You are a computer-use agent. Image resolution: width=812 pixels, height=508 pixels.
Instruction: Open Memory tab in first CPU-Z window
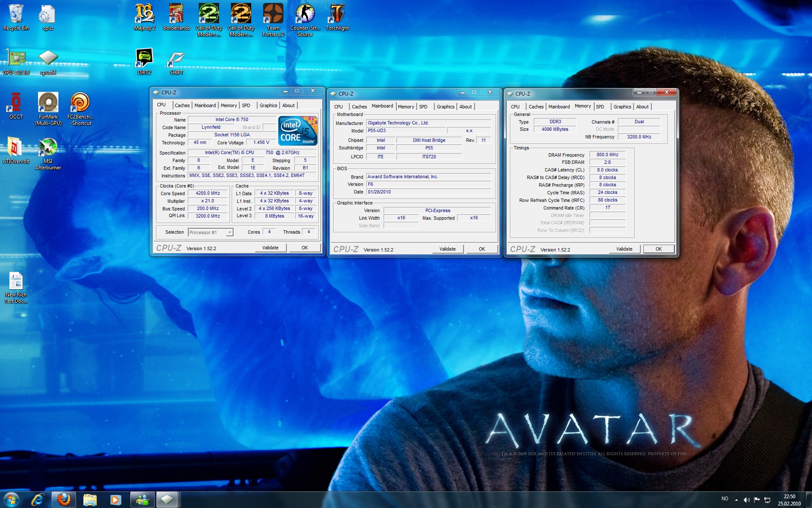tap(229, 105)
